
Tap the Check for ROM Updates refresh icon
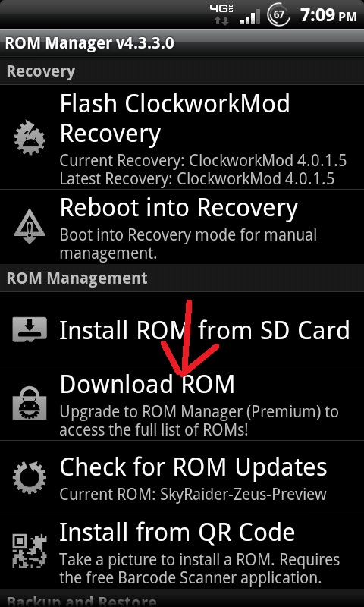(30, 476)
